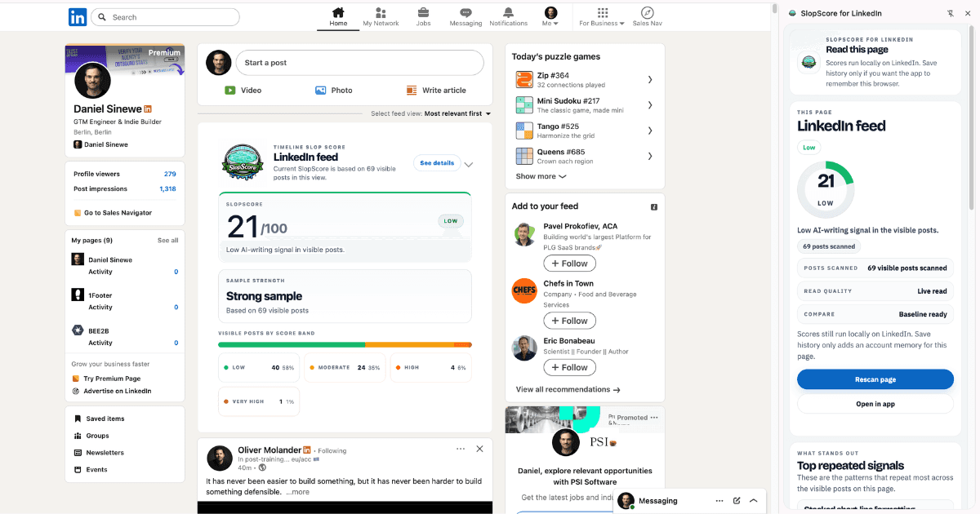This screenshot has height=514, width=980.
Task: Click the My Network icon
Action: [x=381, y=14]
